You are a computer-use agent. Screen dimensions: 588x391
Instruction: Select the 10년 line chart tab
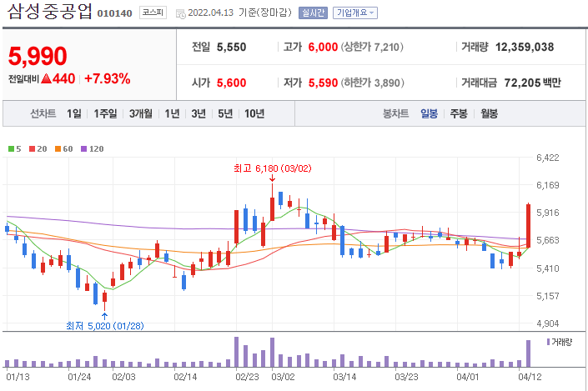[x=254, y=113]
